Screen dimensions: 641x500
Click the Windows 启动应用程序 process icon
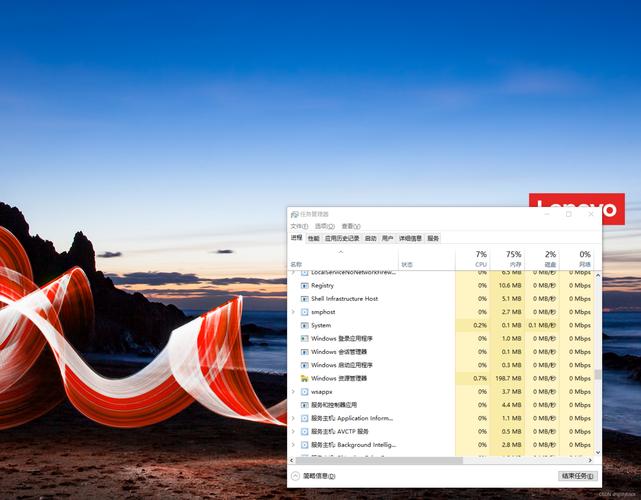point(305,365)
